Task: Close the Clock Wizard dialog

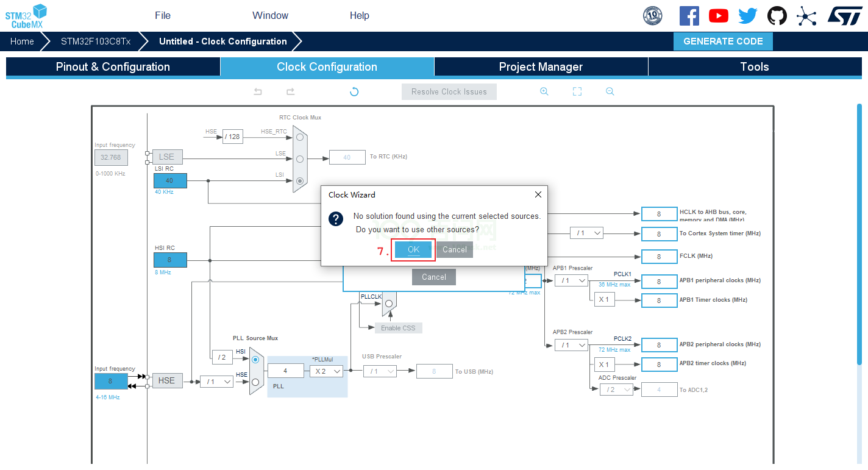Action: tap(538, 195)
